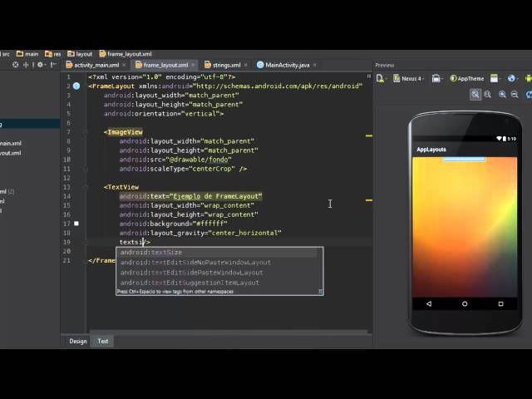Click the lower yellow warning marker in the stripe
Image resolution: width=532 pixels, height=399 pixels.
click(369, 200)
